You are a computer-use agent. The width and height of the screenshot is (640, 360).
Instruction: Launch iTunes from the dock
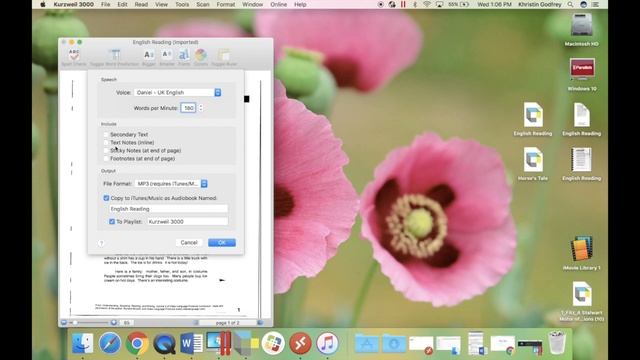[327, 343]
